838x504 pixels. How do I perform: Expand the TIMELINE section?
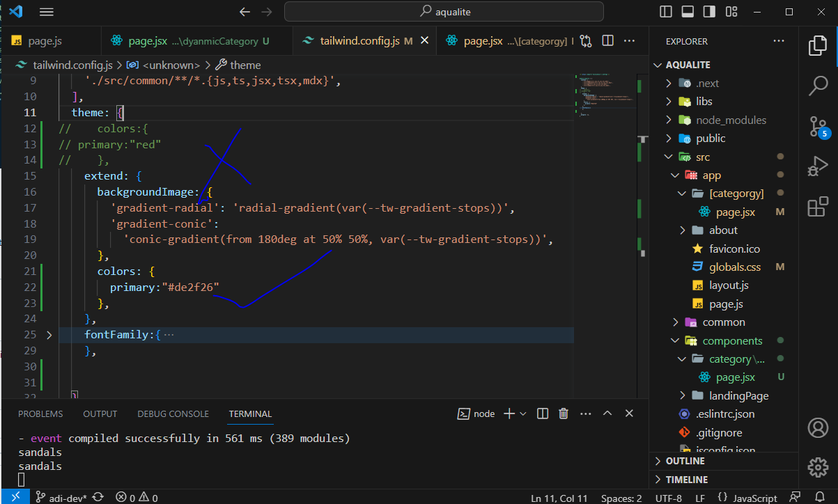tap(724, 480)
